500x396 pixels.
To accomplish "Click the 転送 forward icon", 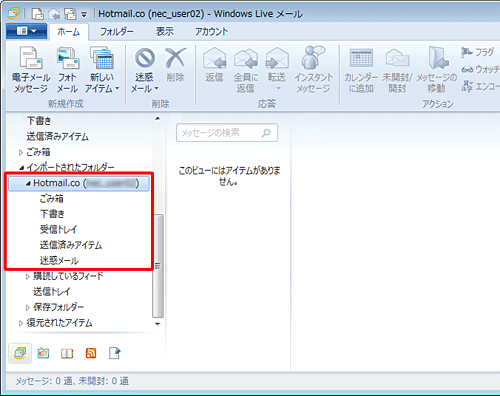I will tap(277, 58).
